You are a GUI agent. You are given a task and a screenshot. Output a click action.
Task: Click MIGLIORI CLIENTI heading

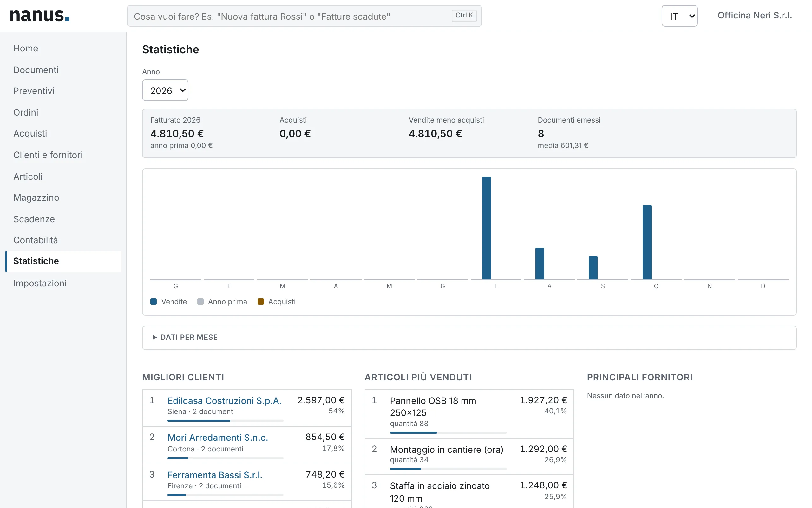183,377
